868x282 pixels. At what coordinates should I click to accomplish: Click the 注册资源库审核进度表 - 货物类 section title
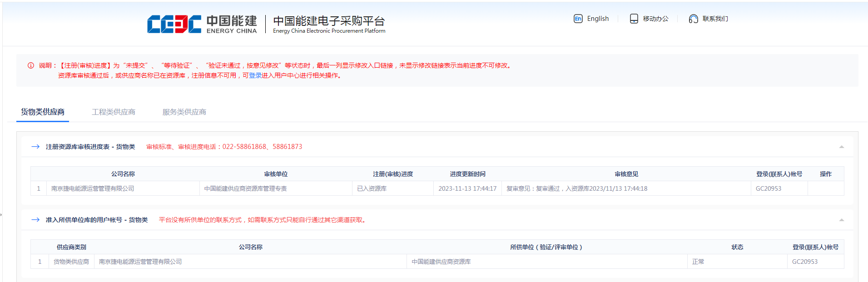click(90, 147)
